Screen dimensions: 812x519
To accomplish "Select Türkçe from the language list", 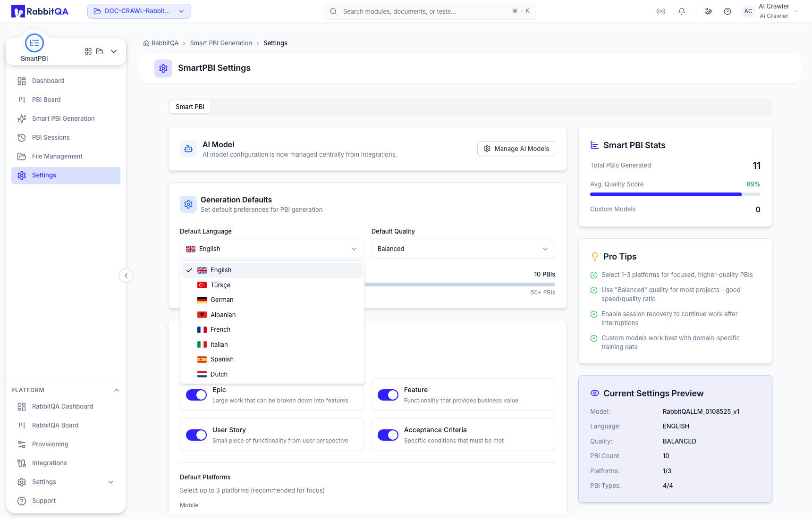I will pos(272,285).
